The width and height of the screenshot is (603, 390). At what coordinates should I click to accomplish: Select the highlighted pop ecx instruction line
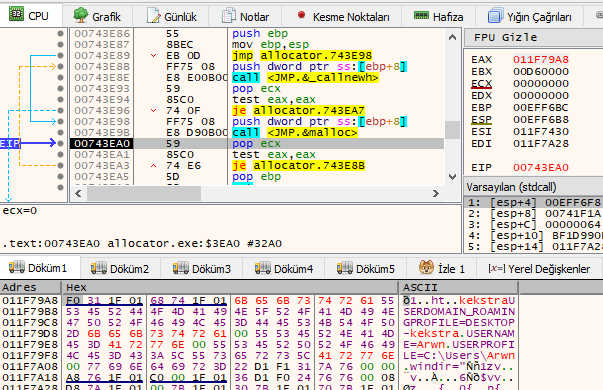[x=257, y=143]
